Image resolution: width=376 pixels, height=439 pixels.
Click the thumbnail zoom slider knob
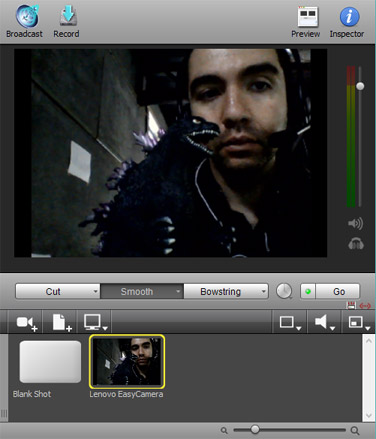255,430
